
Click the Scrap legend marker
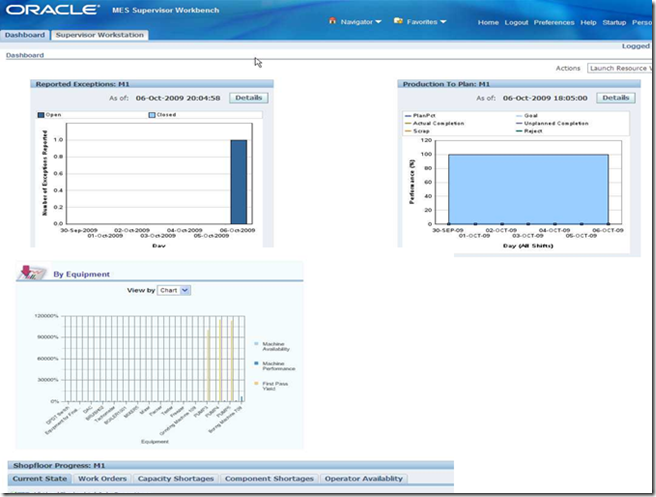tap(408, 131)
